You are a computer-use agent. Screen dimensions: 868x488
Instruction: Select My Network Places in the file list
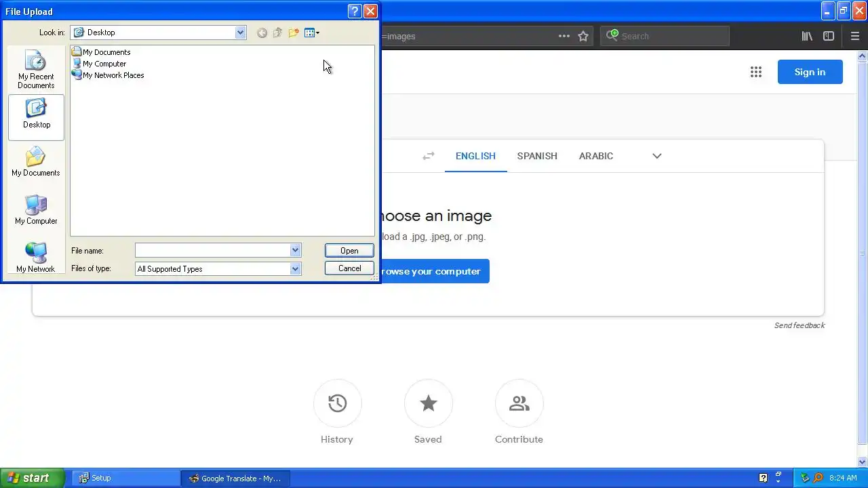[108, 75]
